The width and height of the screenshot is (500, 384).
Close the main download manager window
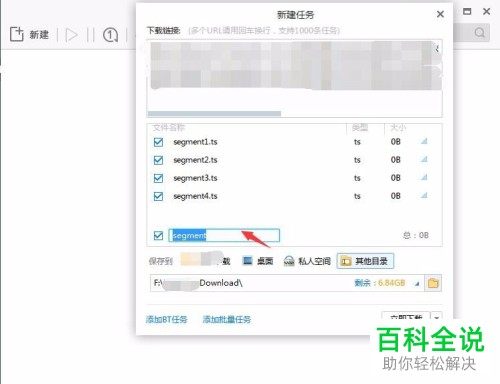tap(486, 11)
